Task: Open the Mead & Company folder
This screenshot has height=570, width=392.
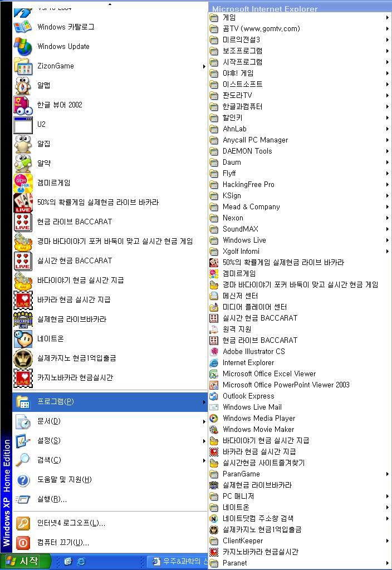Action: click(x=300, y=207)
